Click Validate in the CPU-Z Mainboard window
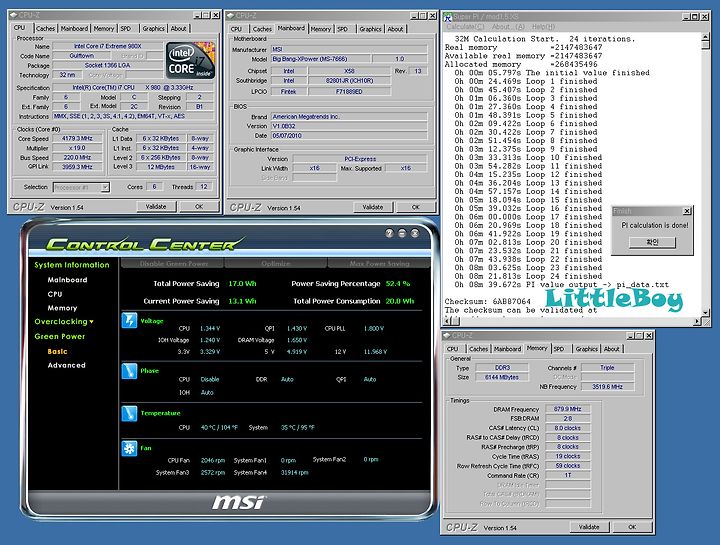 coord(373,207)
